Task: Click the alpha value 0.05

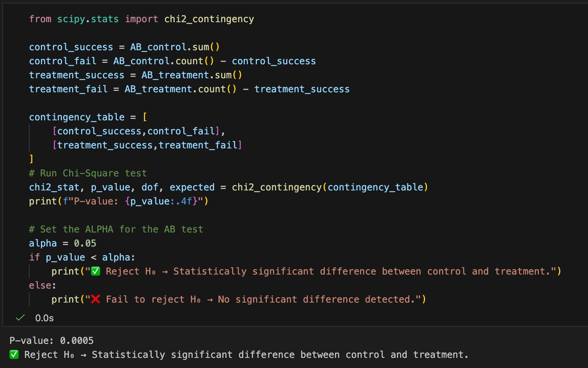Action: coord(85,243)
